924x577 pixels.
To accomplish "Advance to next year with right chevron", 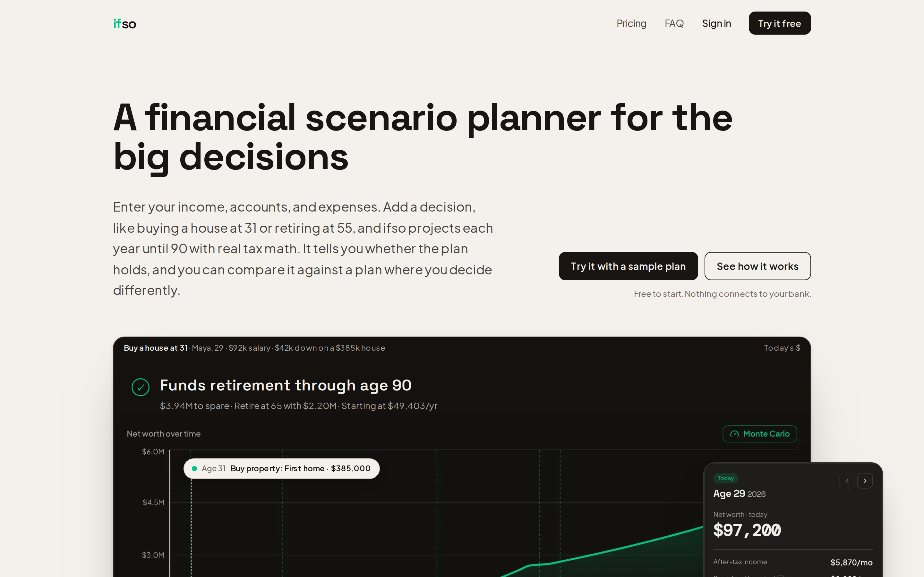I will (x=864, y=481).
